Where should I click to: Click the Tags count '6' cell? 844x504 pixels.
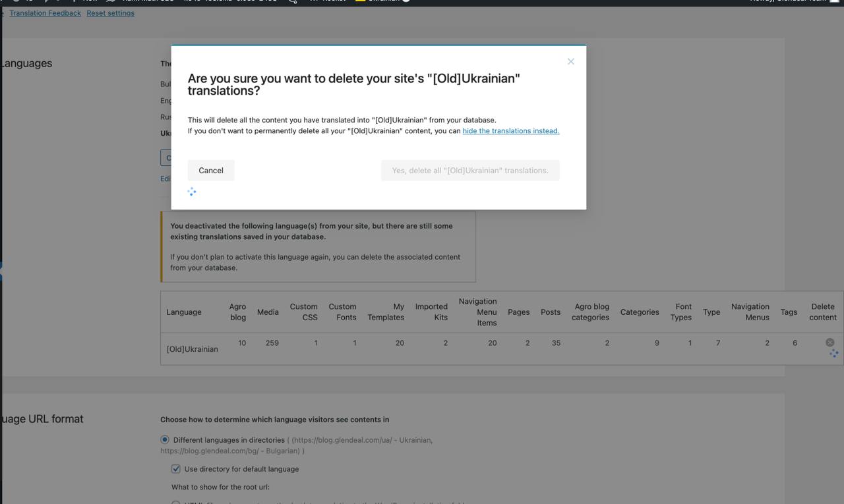pyautogui.click(x=795, y=343)
